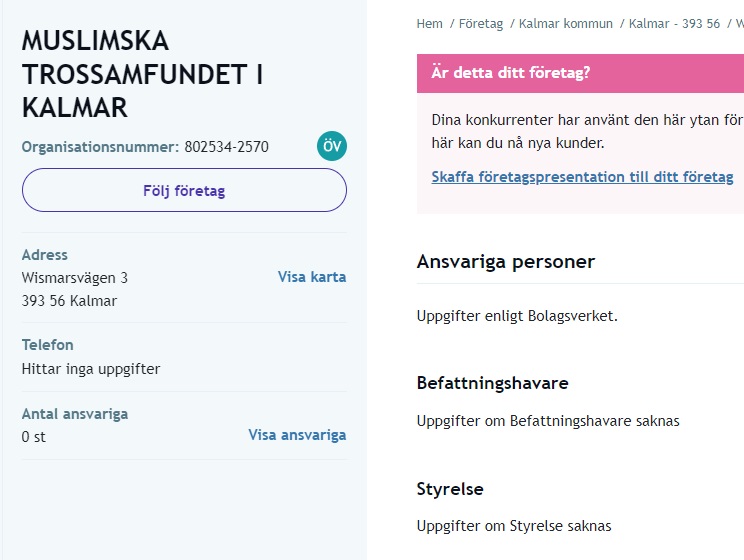Navigate to Kalmar - 393 56 breadcrumb
Screen dimensions: 744x560
pos(674,24)
